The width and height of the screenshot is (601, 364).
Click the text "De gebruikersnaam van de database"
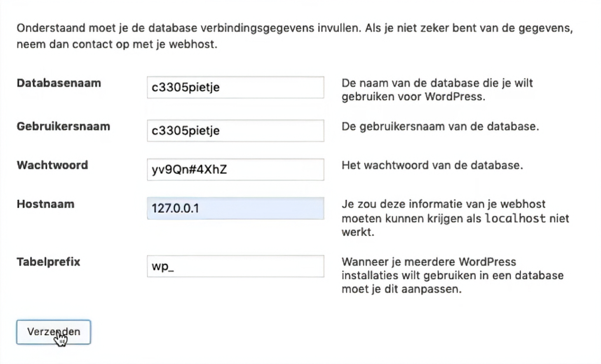(x=440, y=126)
